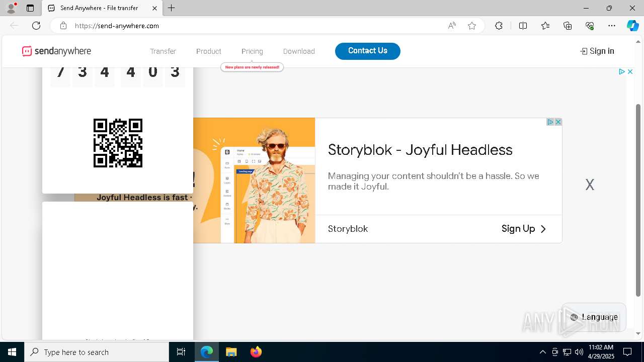644x362 pixels.
Task: Open the volume control
Action: 579,352
